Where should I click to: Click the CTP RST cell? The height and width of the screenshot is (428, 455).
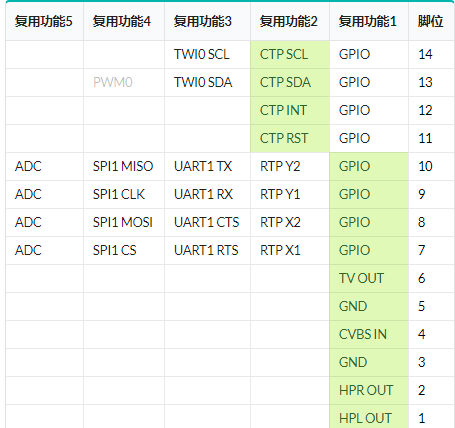click(x=290, y=139)
